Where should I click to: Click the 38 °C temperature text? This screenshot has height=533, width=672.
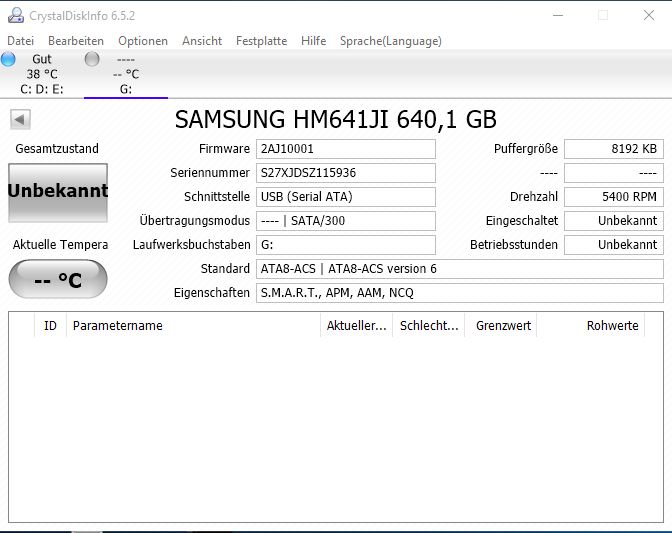coord(42,74)
